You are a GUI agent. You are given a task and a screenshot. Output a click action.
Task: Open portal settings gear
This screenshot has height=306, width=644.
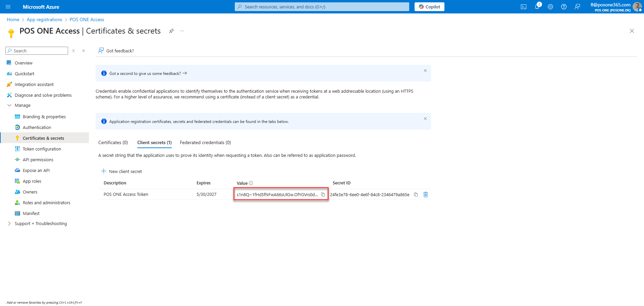click(x=550, y=7)
